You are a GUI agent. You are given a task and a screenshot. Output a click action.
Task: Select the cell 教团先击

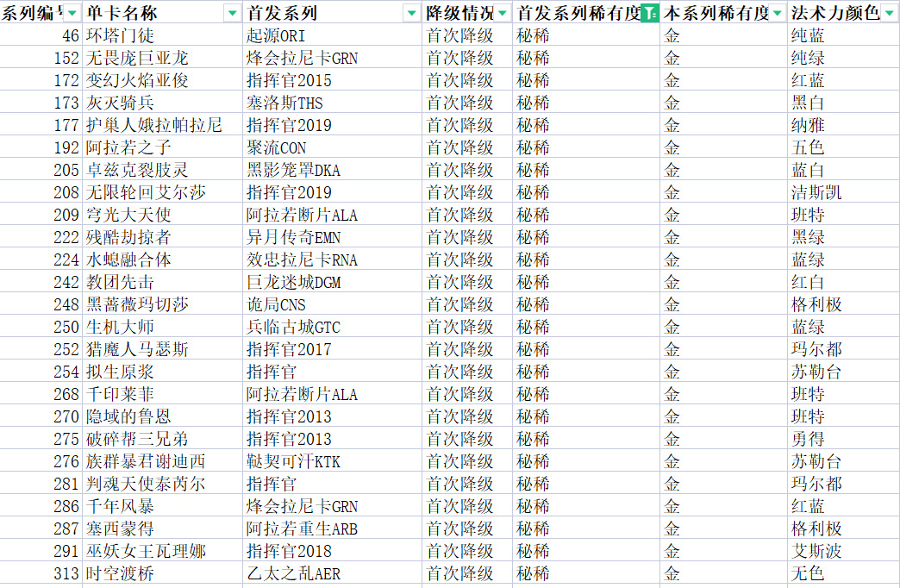(162, 282)
